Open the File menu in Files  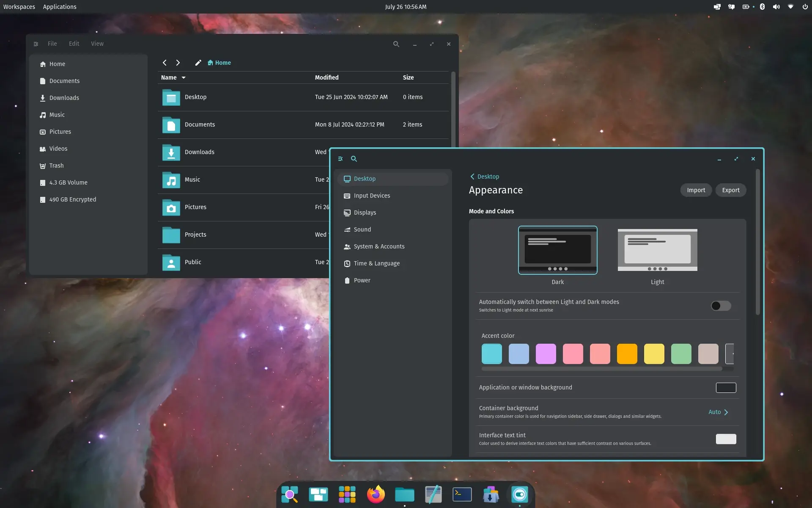(x=52, y=44)
